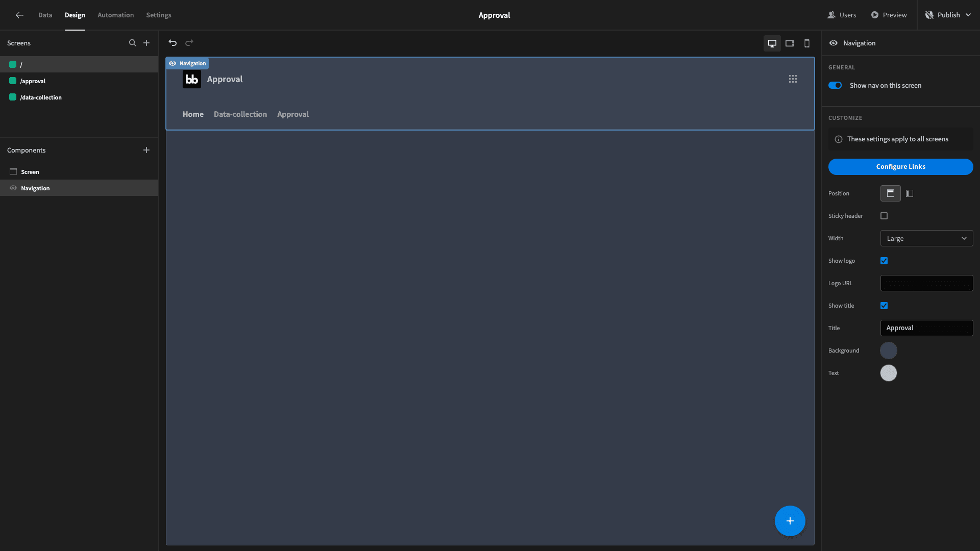Uncheck Show logo checkbox
Viewport: 980px width, 551px height.
pos(884,261)
